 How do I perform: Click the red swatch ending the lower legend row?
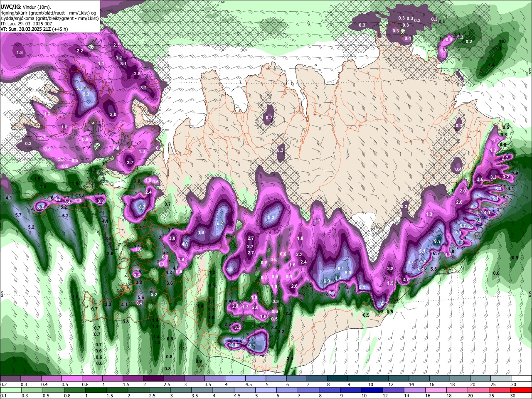point(521,390)
